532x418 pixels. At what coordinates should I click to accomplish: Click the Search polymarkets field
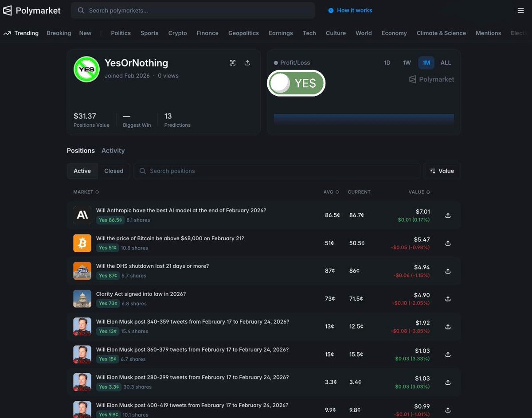pyautogui.click(x=193, y=11)
